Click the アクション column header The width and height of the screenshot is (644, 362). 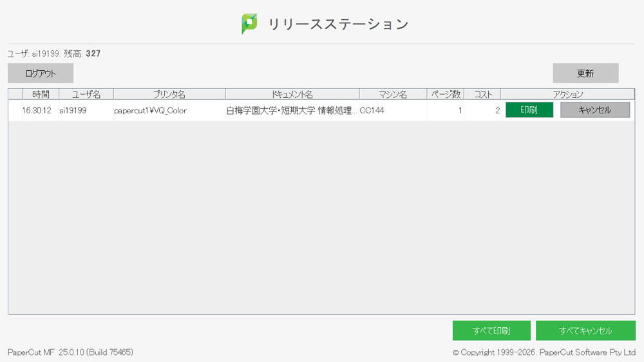pos(567,94)
